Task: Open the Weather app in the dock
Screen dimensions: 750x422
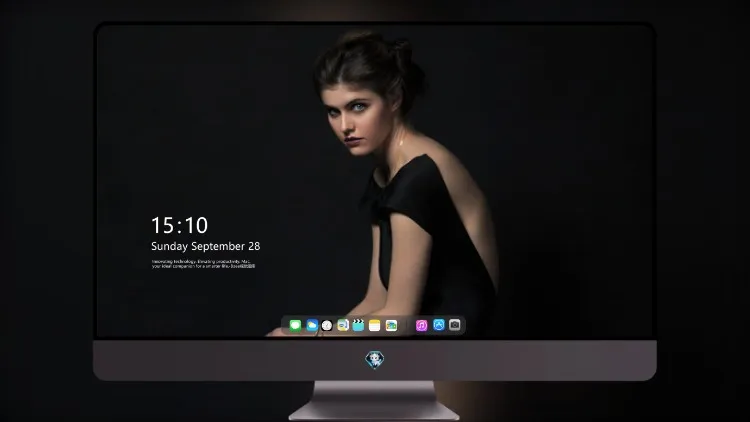Action: (x=312, y=325)
